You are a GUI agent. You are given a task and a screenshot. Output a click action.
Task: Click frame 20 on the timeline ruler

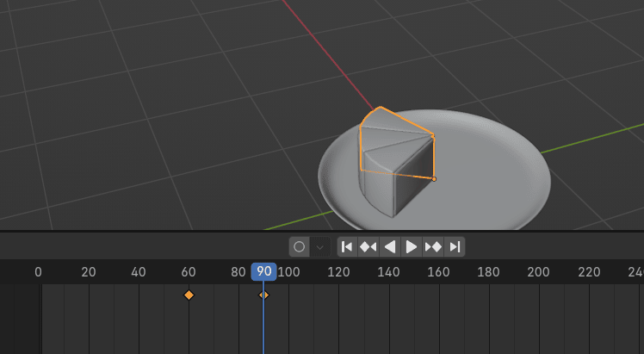click(x=89, y=272)
